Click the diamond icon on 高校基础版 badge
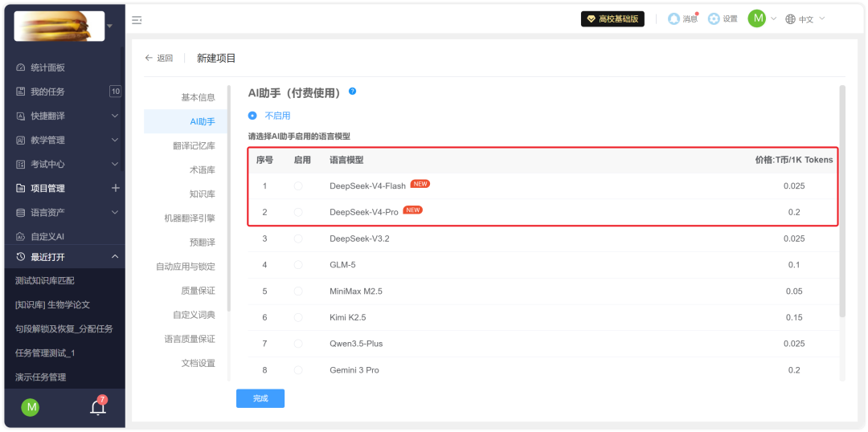 pos(592,18)
